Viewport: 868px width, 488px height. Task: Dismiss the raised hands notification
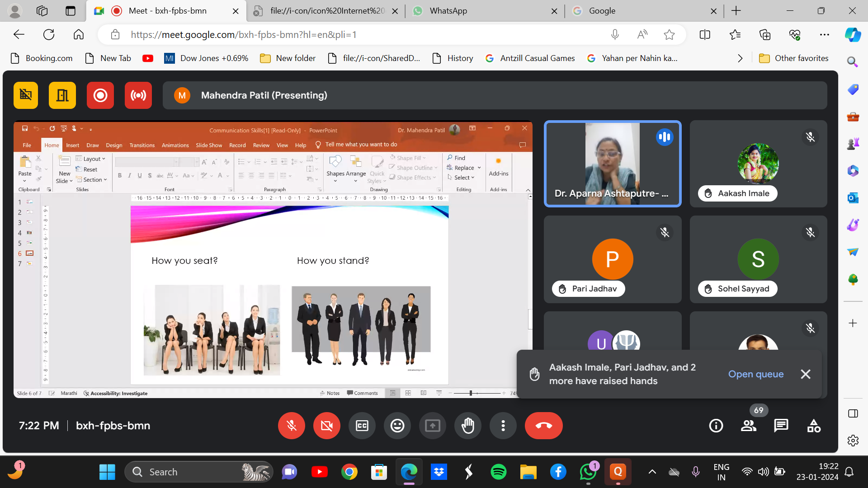click(x=806, y=374)
